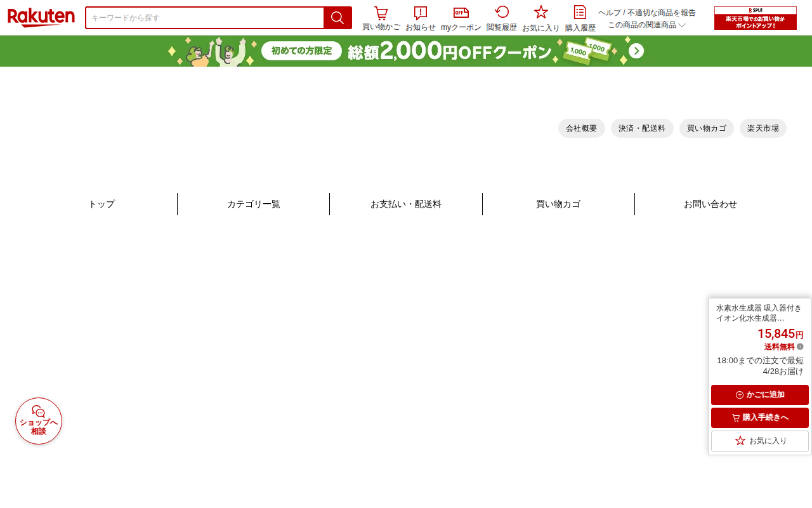Click the ヘルプ link
812x508 pixels.
point(609,13)
